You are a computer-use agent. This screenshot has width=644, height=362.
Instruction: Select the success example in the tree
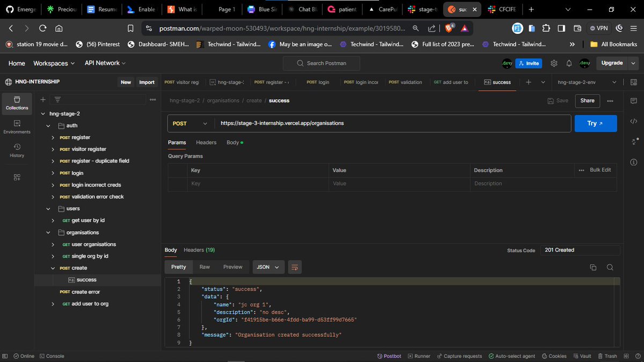pos(86,280)
